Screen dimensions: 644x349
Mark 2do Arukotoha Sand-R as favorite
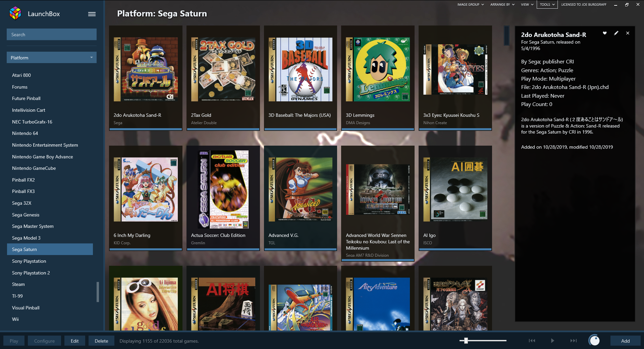click(605, 33)
